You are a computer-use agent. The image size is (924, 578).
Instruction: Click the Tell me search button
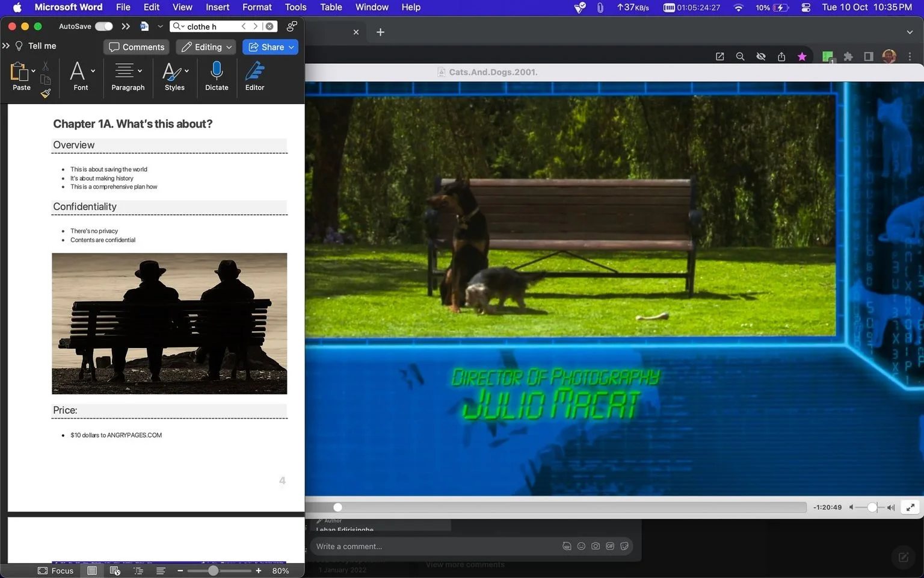point(35,46)
